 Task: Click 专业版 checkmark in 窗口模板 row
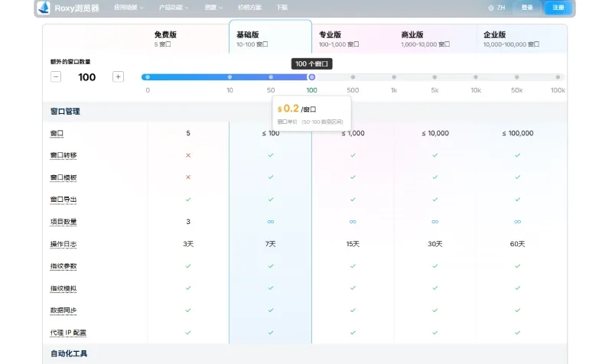click(353, 177)
